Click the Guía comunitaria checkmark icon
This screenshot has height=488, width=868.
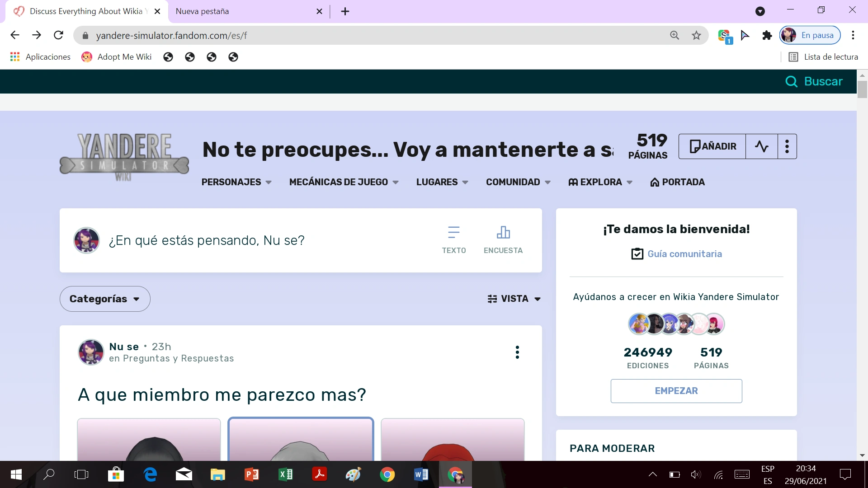[637, 253]
